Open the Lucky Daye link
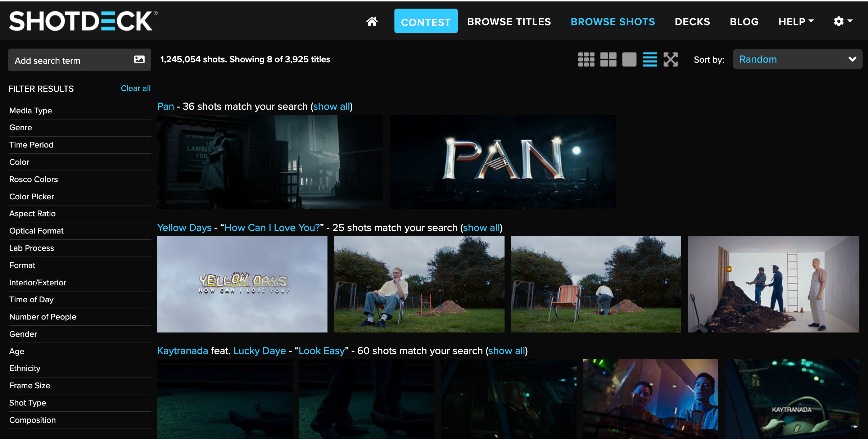 click(259, 350)
